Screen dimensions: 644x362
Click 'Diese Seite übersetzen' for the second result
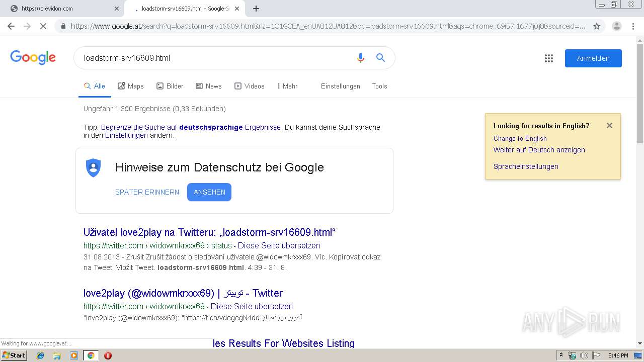coord(252,306)
